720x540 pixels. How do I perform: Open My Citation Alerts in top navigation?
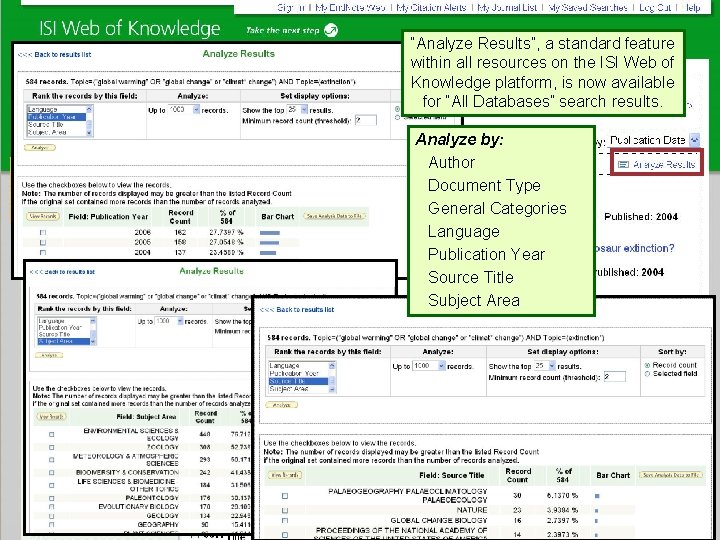pos(431,7)
